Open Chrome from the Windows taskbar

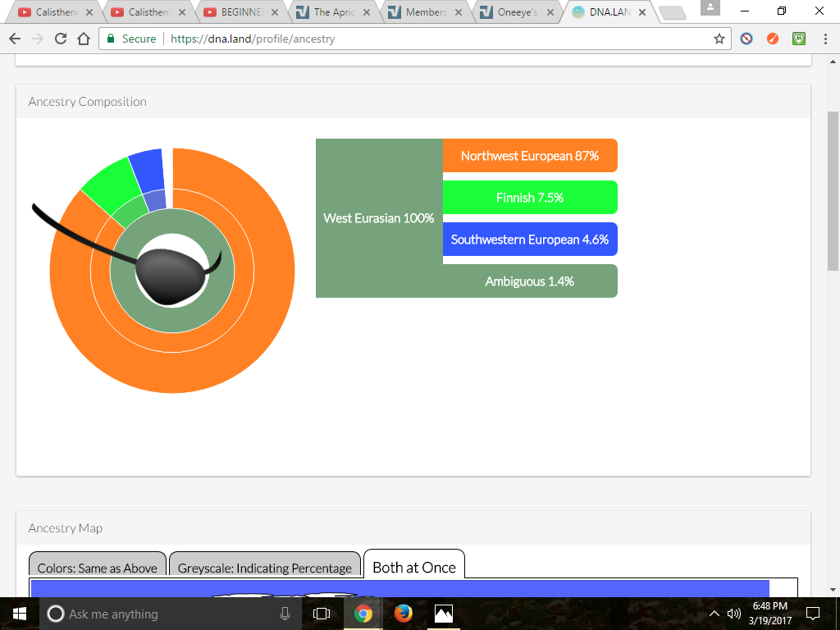363,614
